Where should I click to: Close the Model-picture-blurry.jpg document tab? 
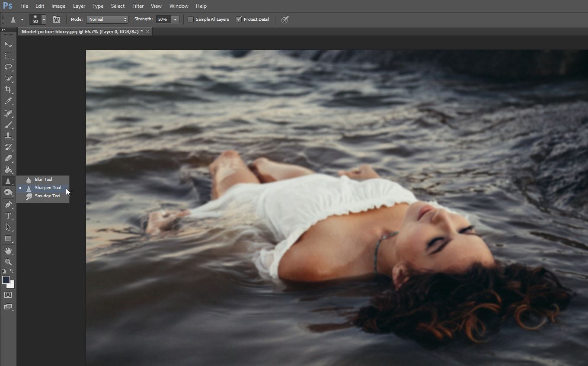point(148,32)
